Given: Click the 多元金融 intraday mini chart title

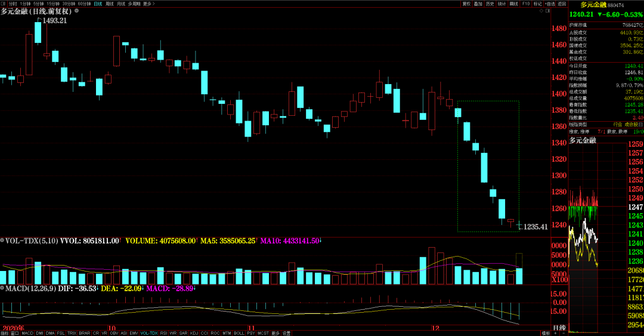Looking at the screenshot, I should coord(583,140).
